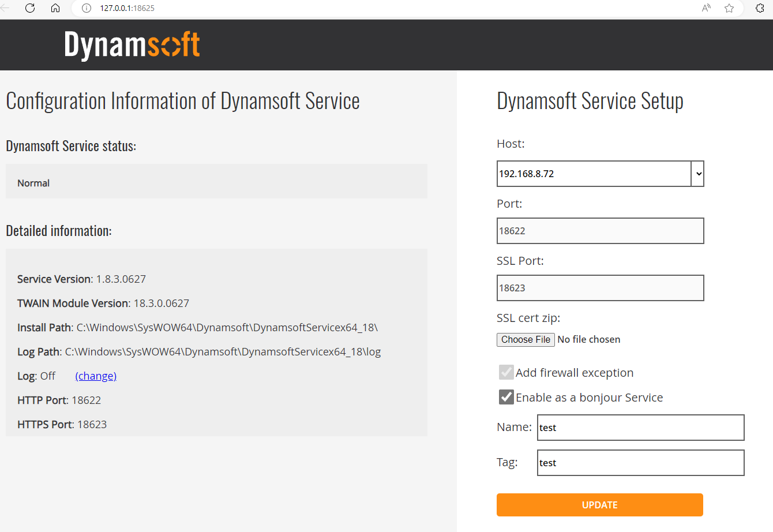Open the browser extensions icon

coord(760,8)
